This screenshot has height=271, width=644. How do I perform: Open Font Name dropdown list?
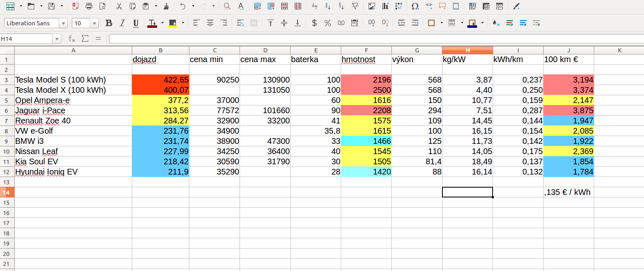click(63, 23)
